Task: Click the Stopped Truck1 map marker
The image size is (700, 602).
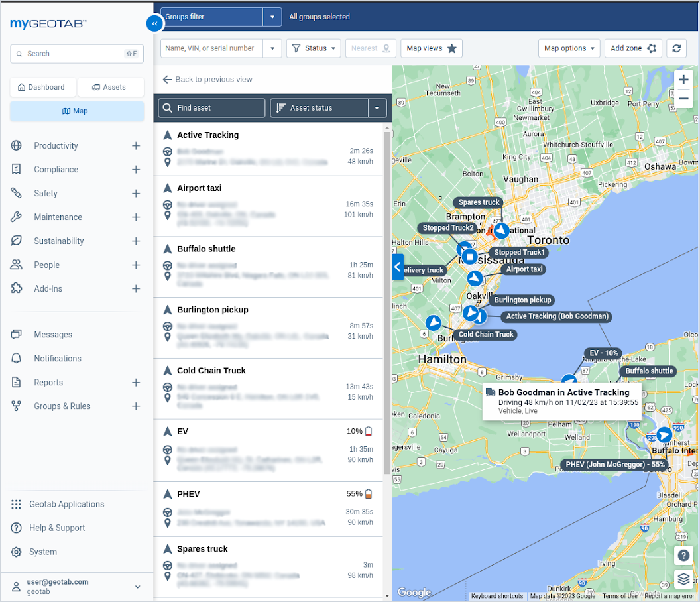Action: point(469,256)
